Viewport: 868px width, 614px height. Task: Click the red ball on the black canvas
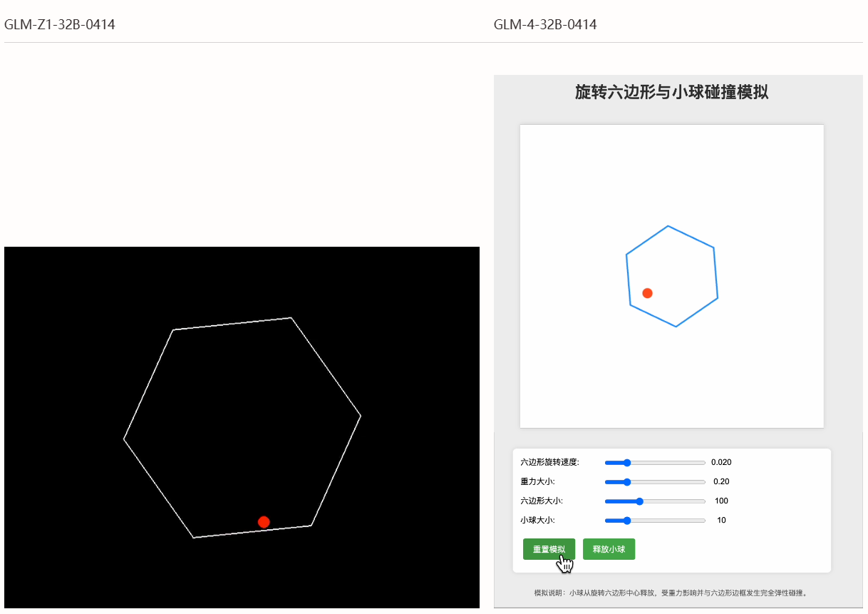tap(264, 522)
